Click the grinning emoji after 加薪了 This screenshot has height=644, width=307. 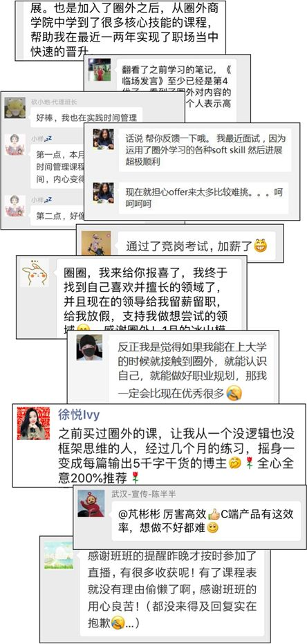point(260,246)
